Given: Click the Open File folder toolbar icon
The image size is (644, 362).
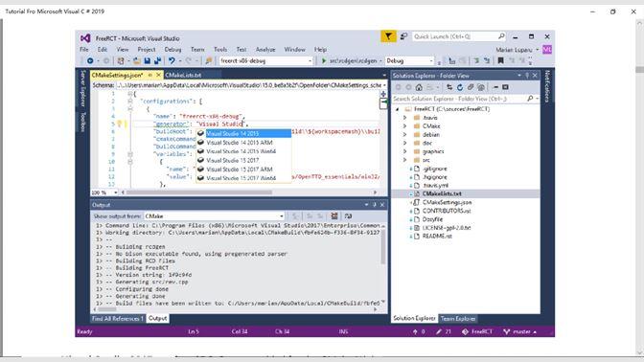Looking at the screenshot, I should tap(137, 60).
